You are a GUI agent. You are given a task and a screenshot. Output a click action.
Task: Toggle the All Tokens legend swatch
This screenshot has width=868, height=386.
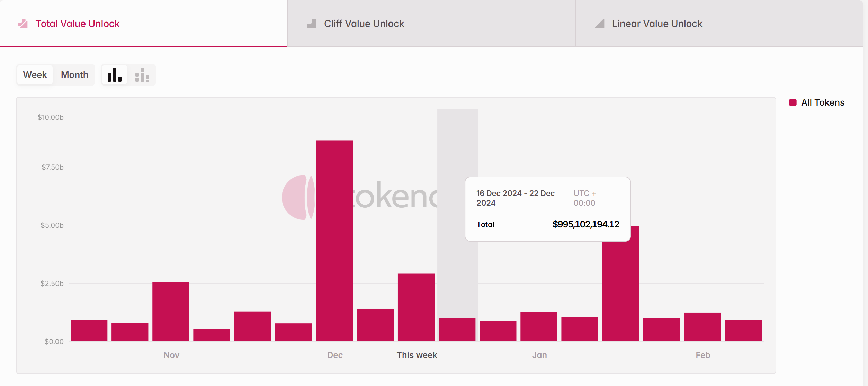[x=793, y=102]
